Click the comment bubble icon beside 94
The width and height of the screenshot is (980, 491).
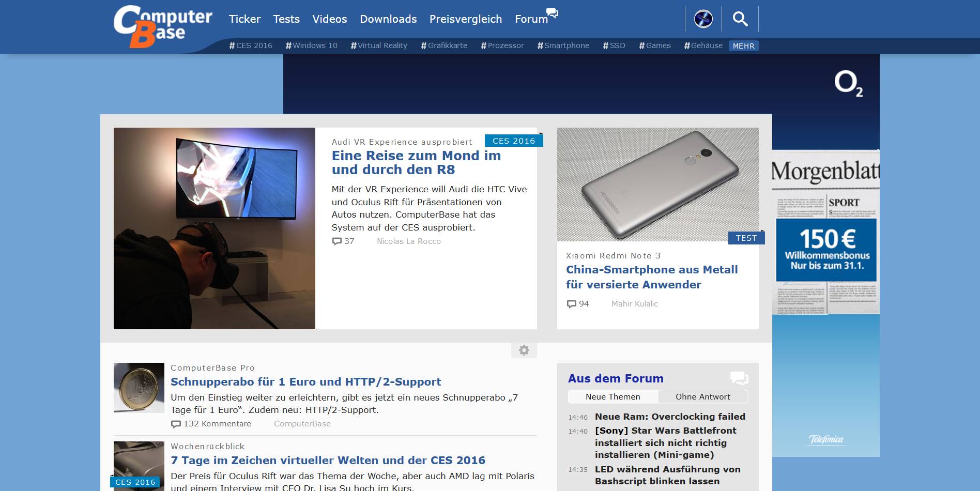coord(572,304)
